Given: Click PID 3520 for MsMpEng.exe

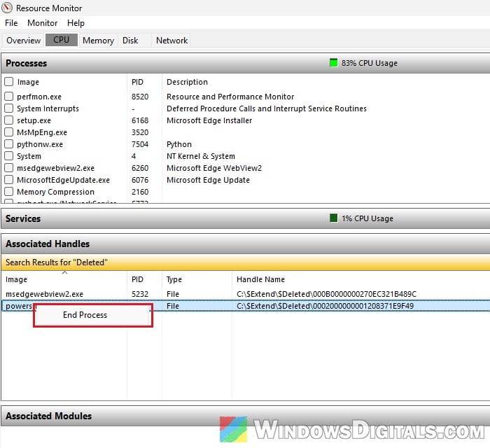Looking at the screenshot, I should point(140,132).
